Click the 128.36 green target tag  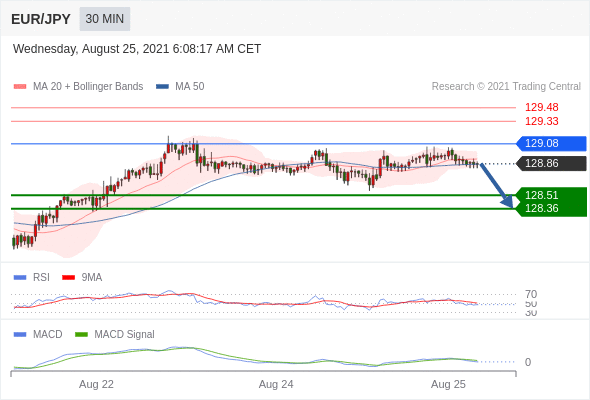tap(551, 208)
